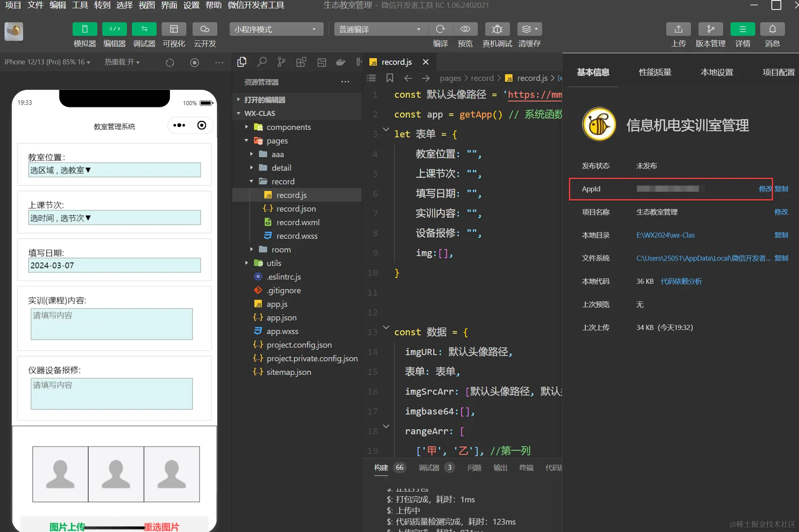Open the 云开发 cloud development console

(x=204, y=35)
